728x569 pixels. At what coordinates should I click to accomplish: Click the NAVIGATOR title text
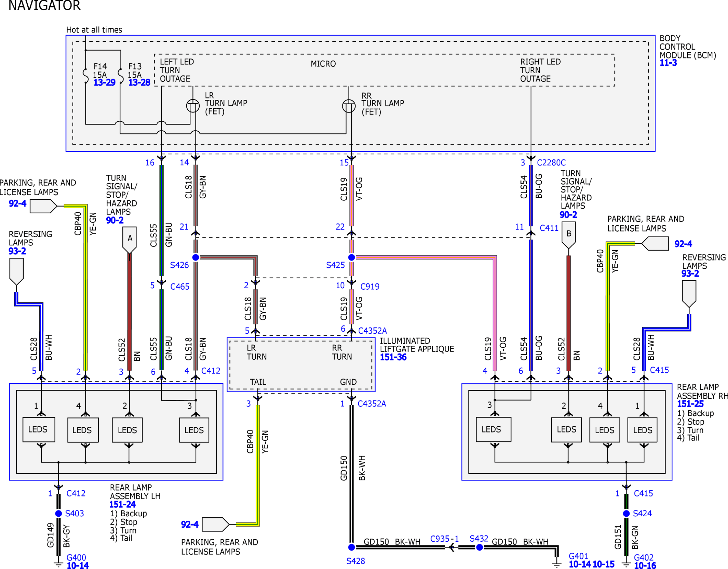click(x=44, y=5)
